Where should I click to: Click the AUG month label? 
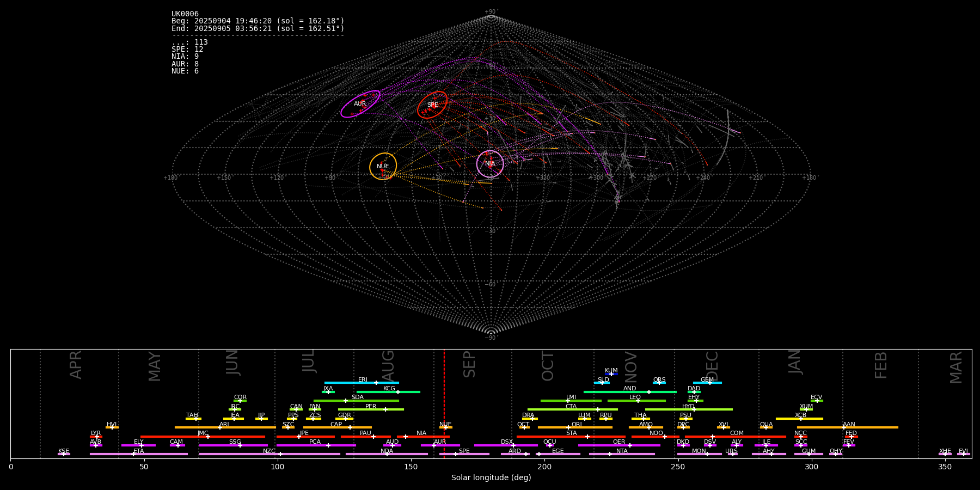pyautogui.click(x=388, y=366)
